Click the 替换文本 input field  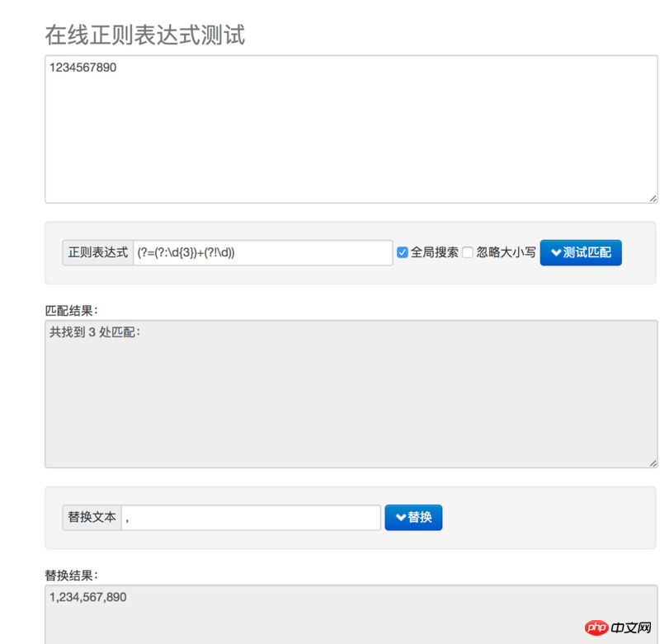tap(251, 517)
